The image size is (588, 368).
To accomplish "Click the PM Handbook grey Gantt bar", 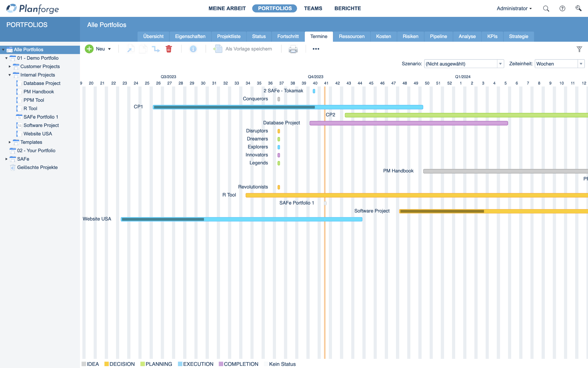I will [x=506, y=171].
